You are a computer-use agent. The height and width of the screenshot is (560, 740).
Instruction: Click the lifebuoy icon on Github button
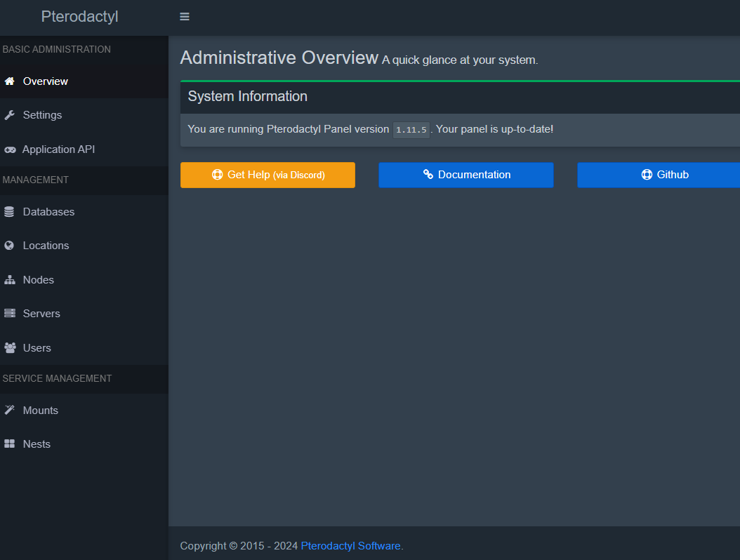pos(647,175)
